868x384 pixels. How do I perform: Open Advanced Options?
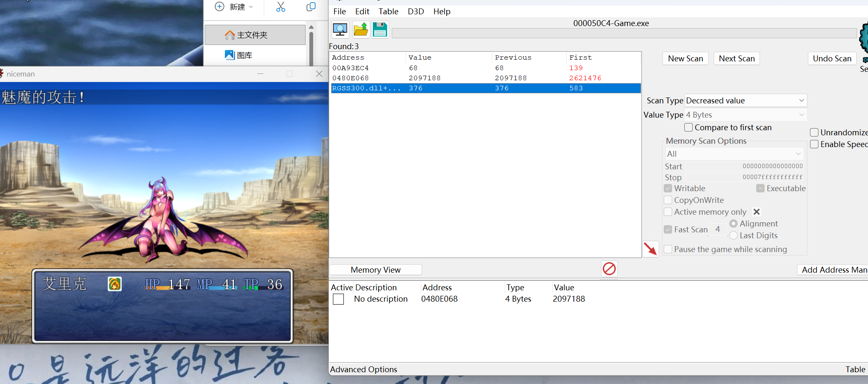click(364, 369)
